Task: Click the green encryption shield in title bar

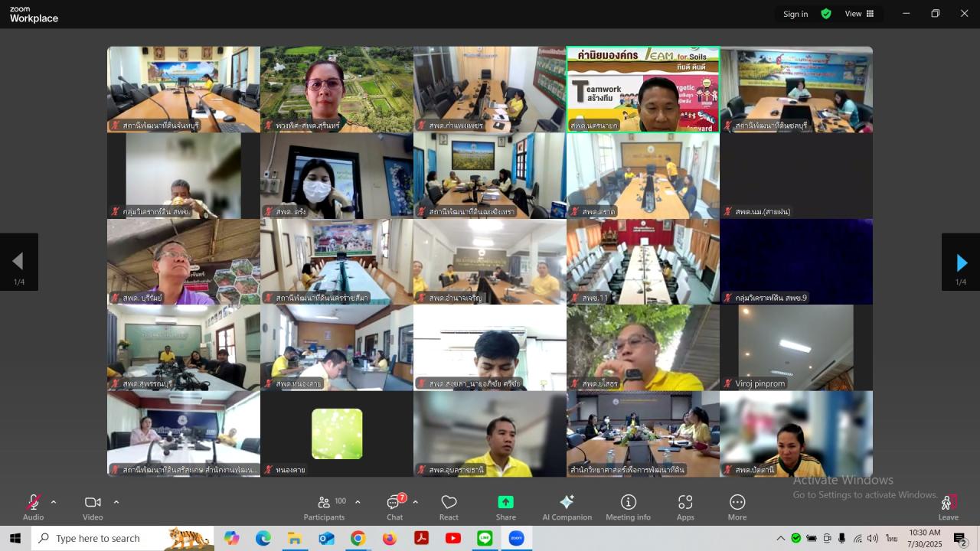Action: [826, 14]
